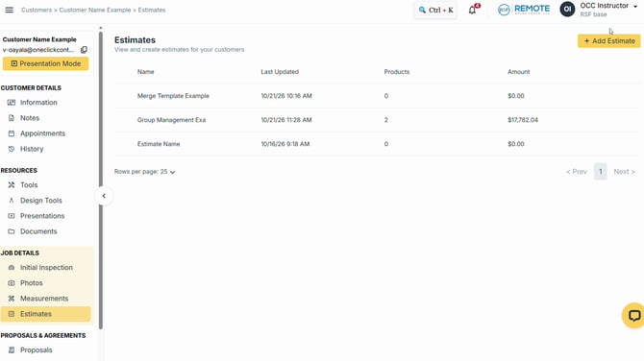Expand the OCC Instructor account dropdown arrow
This screenshot has height=361, width=644.
coord(635,7)
